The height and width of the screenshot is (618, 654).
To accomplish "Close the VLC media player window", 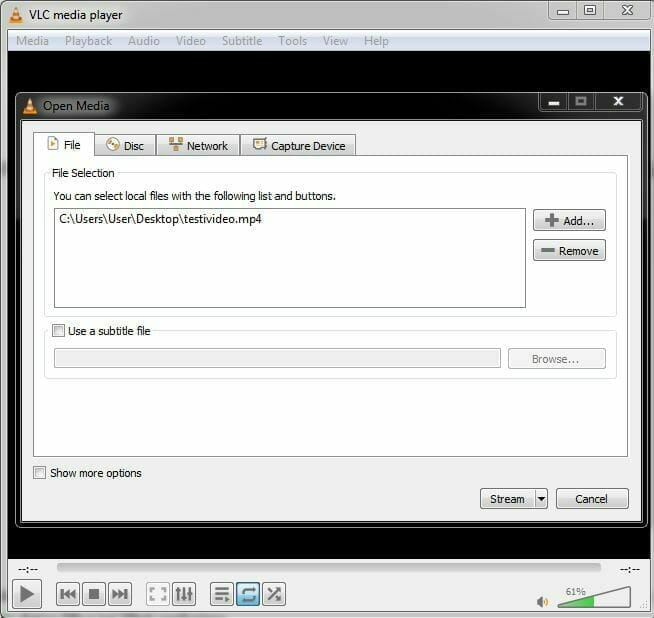I will [627, 10].
